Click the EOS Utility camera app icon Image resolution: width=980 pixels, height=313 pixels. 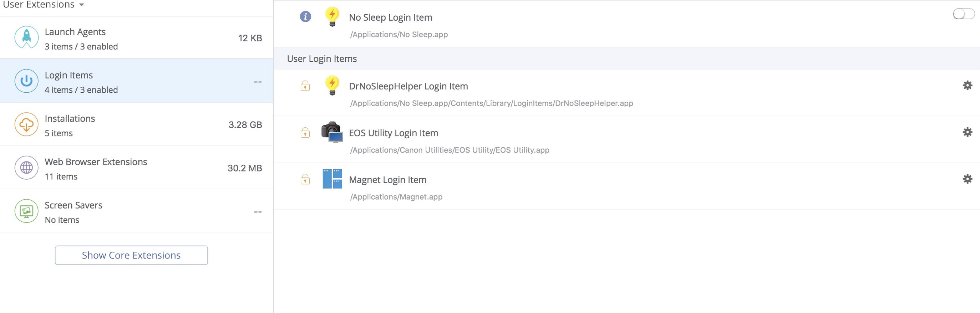tap(332, 132)
